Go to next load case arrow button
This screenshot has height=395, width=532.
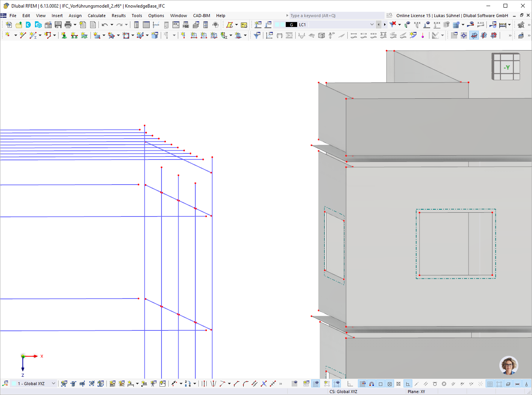click(x=385, y=25)
